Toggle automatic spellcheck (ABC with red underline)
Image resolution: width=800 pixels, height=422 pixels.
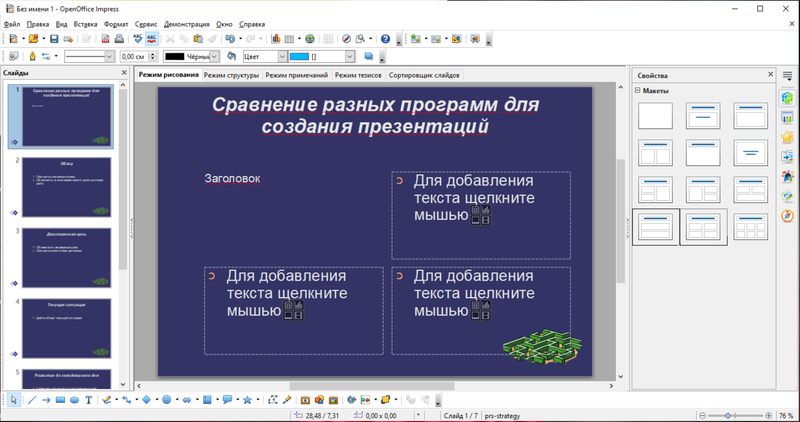(152, 39)
